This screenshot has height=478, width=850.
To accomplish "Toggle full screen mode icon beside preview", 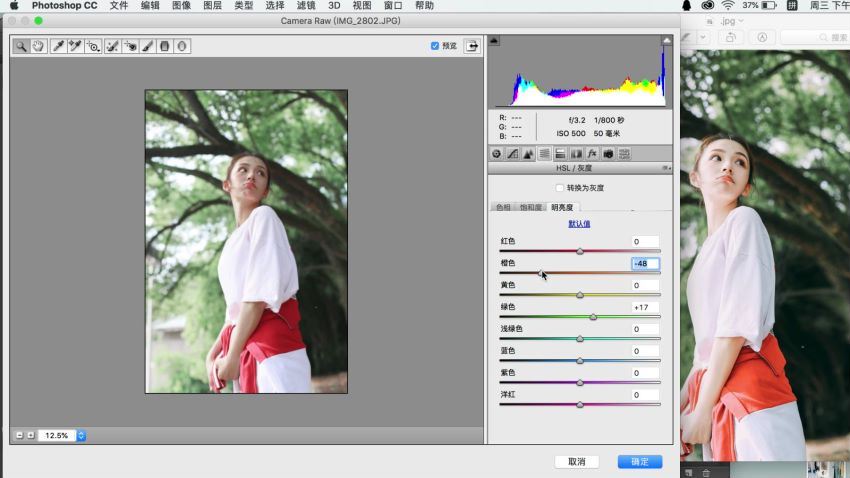I will point(470,46).
